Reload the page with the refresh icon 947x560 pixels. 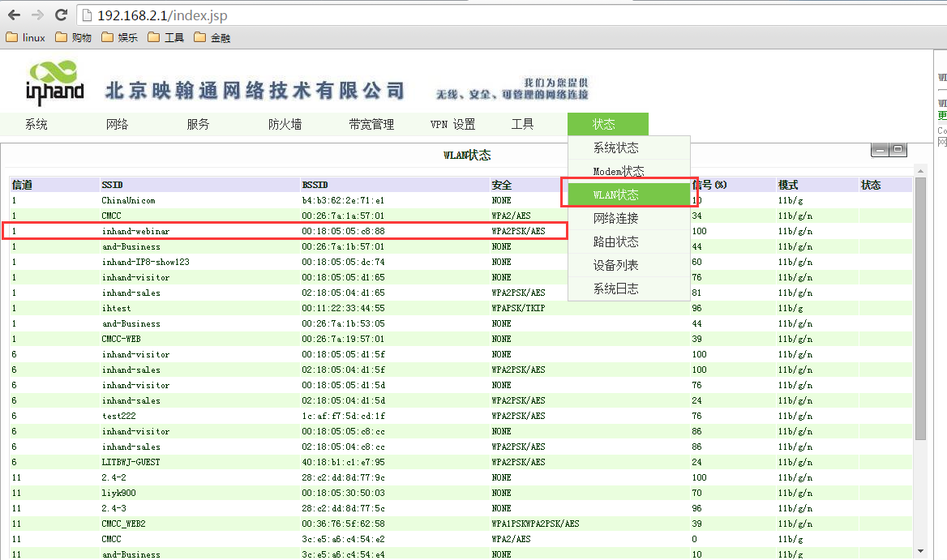click(61, 15)
